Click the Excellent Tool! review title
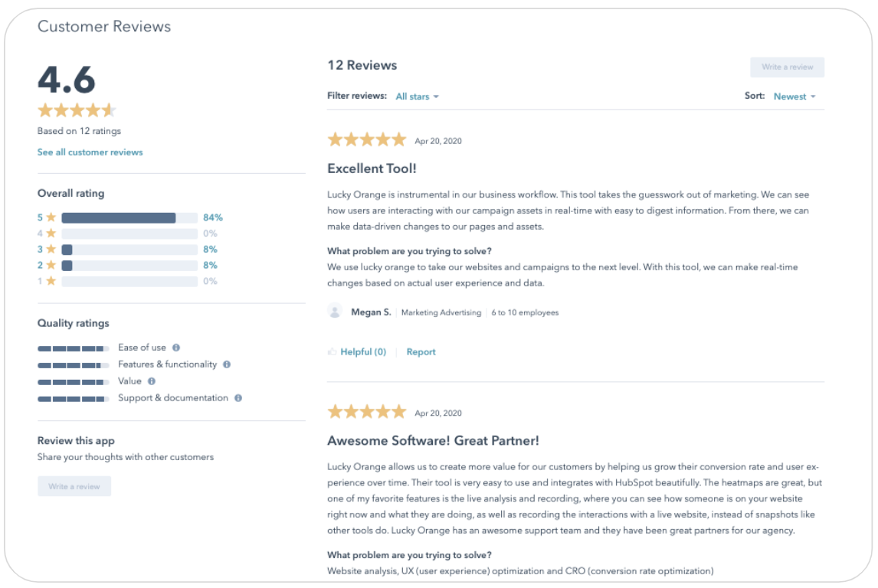Image resolution: width=878 pixels, height=588 pixels. (372, 168)
